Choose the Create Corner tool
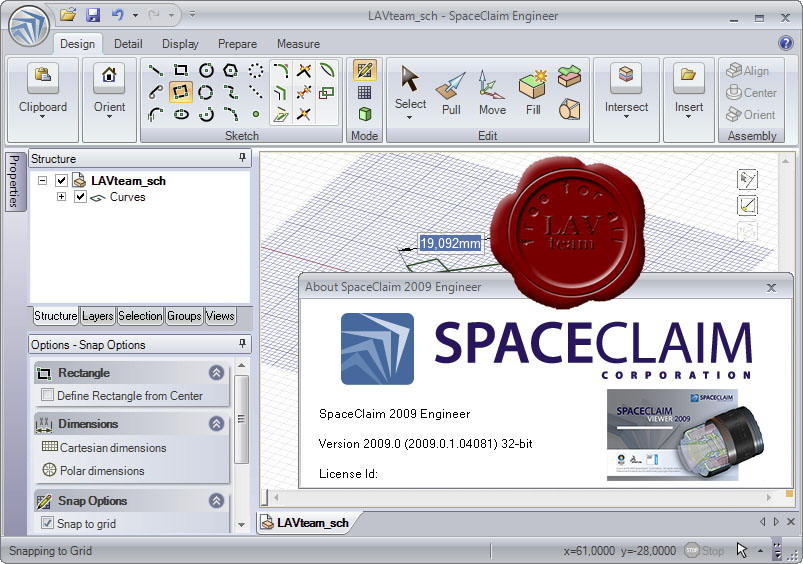 pyautogui.click(x=304, y=114)
